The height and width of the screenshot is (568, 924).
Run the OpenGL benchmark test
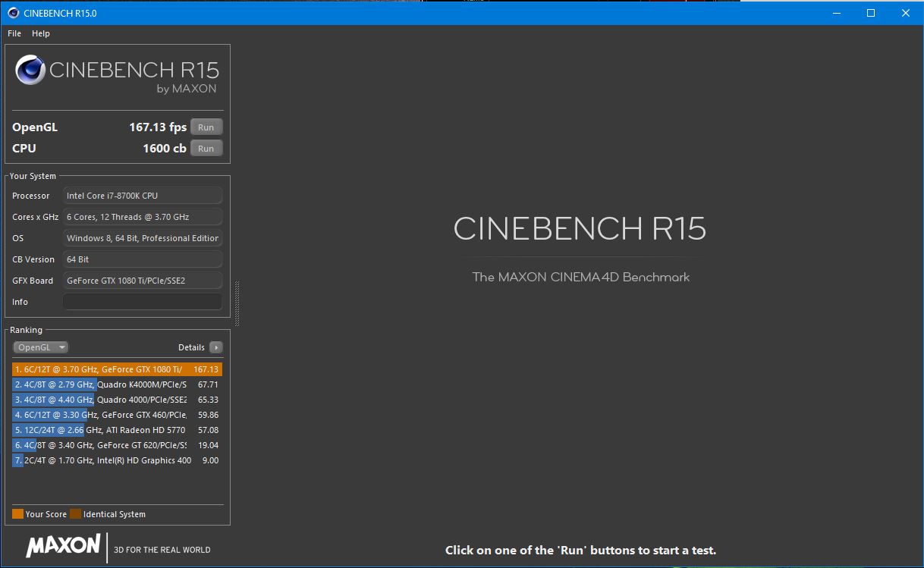(x=206, y=127)
